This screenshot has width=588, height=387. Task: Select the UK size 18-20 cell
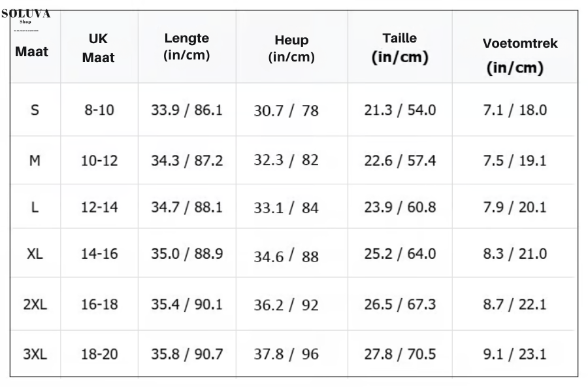pyautogui.click(x=99, y=354)
